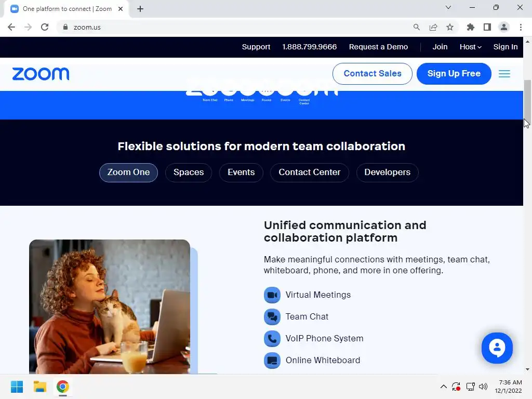532x399 pixels.
Task: Click the zoom magnifier icon in address bar
Action: point(417,27)
